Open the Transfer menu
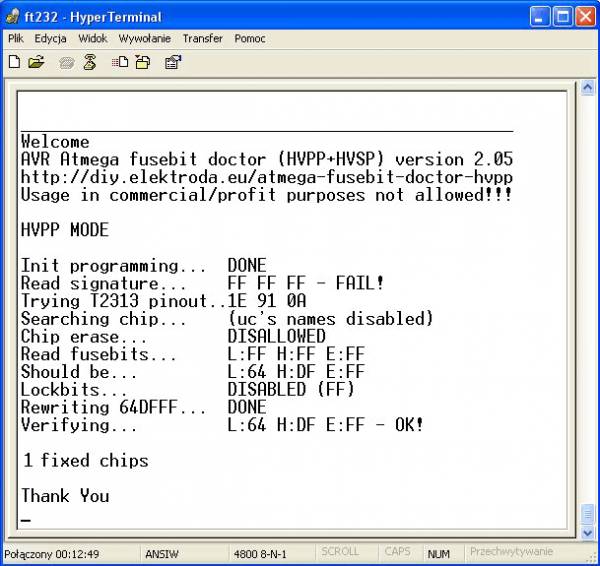 pyautogui.click(x=203, y=38)
